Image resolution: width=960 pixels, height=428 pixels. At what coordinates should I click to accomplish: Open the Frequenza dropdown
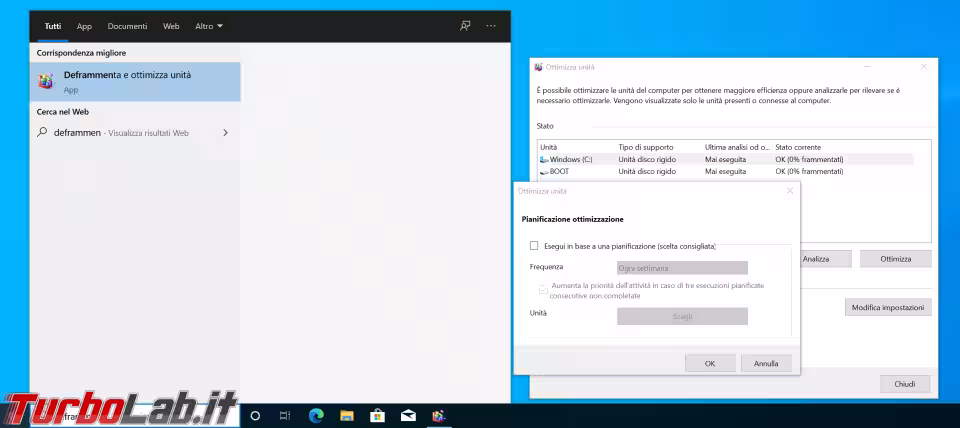[x=682, y=268]
